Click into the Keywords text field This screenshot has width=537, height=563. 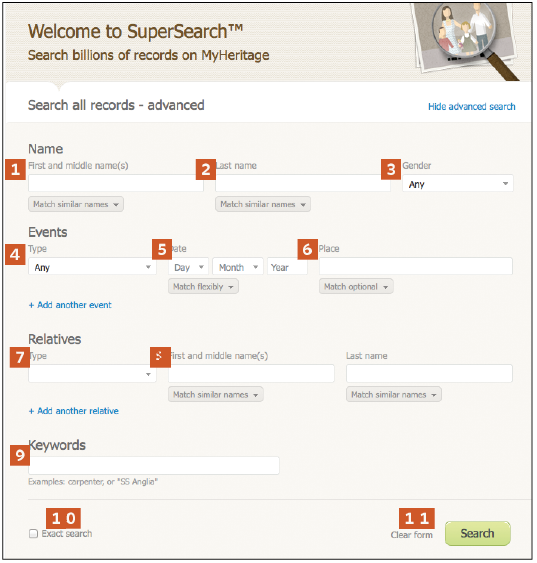pyautogui.click(x=154, y=466)
